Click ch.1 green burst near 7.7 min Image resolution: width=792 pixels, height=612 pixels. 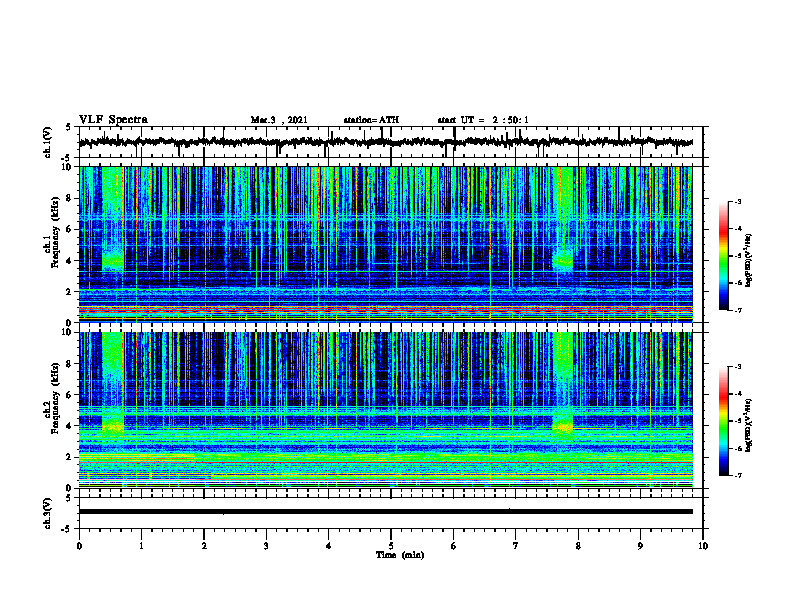(563, 261)
